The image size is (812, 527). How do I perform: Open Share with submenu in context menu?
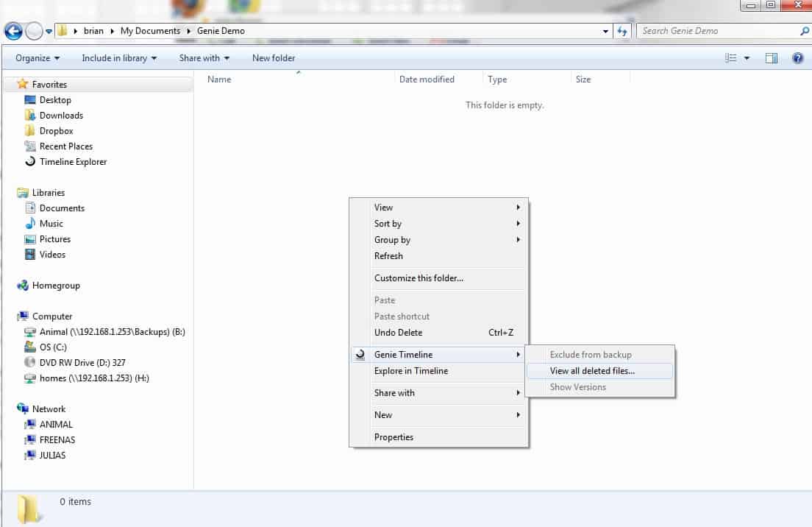438,393
